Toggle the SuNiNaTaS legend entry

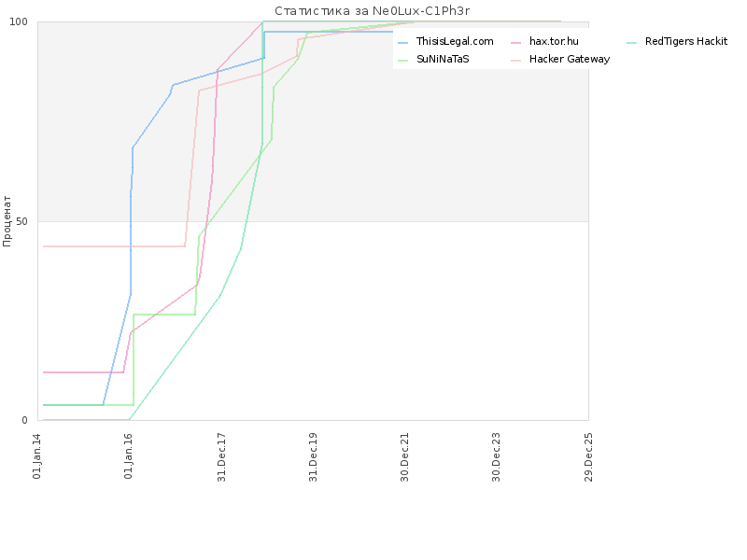[x=433, y=59]
